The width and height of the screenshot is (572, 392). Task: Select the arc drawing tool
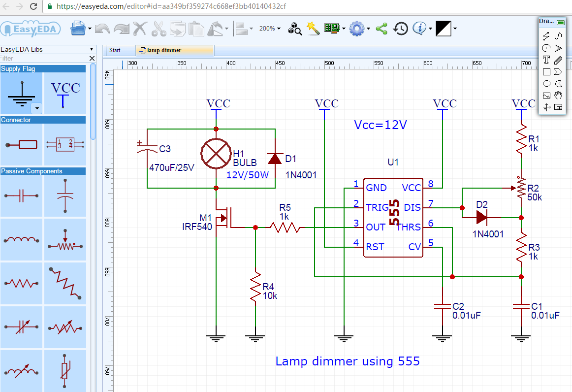click(546, 48)
